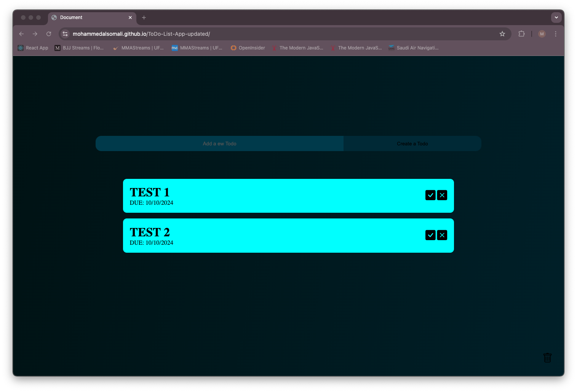This screenshot has height=392, width=577.
Task: Expand the tab search dropdown arrow
Action: 556,18
